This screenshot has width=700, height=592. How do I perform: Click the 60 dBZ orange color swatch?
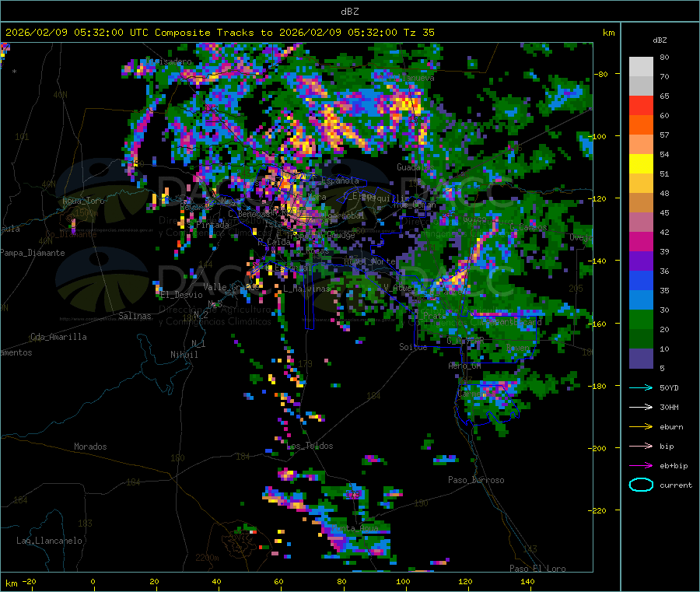point(641,125)
